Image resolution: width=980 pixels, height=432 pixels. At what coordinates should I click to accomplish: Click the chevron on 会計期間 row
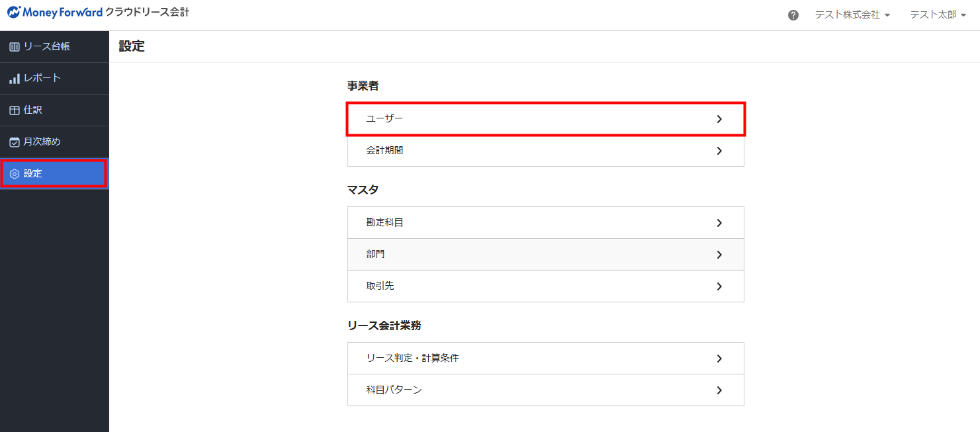[x=719, y=151]
